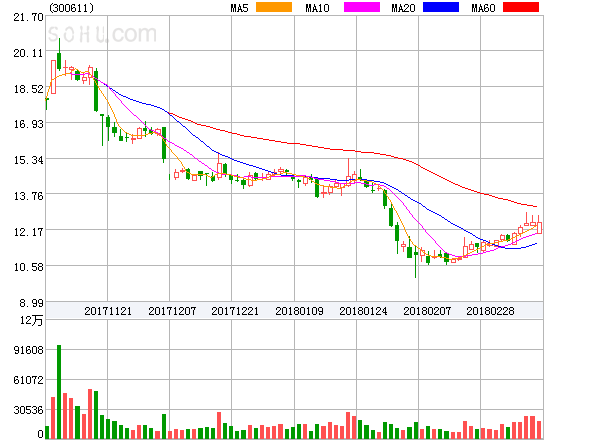
Task: Click the 20180124 date marker
Action: click(x=363, y=311)
